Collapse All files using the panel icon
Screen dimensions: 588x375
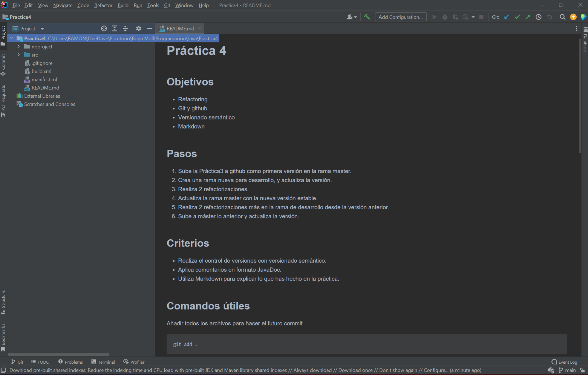(x=125, y=28)
